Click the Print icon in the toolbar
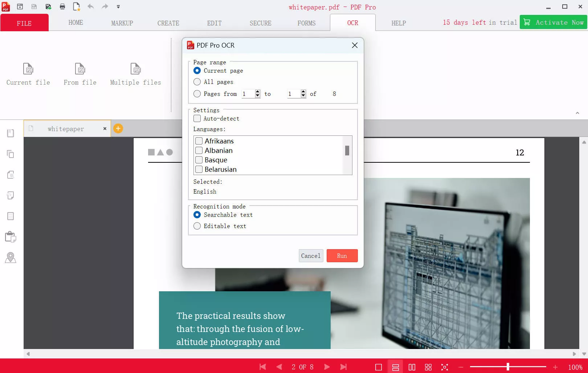 pos(62,7)
